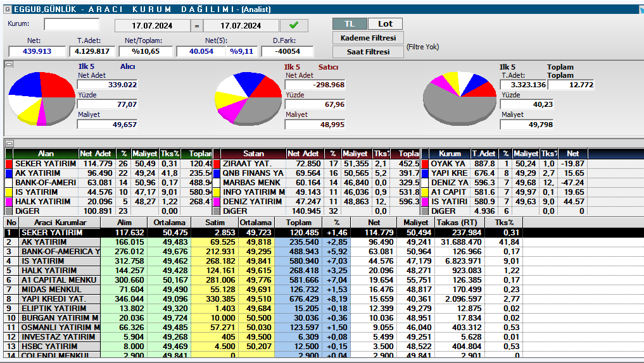Collapse the pie chart panel with its minus box

coord(9,65)
